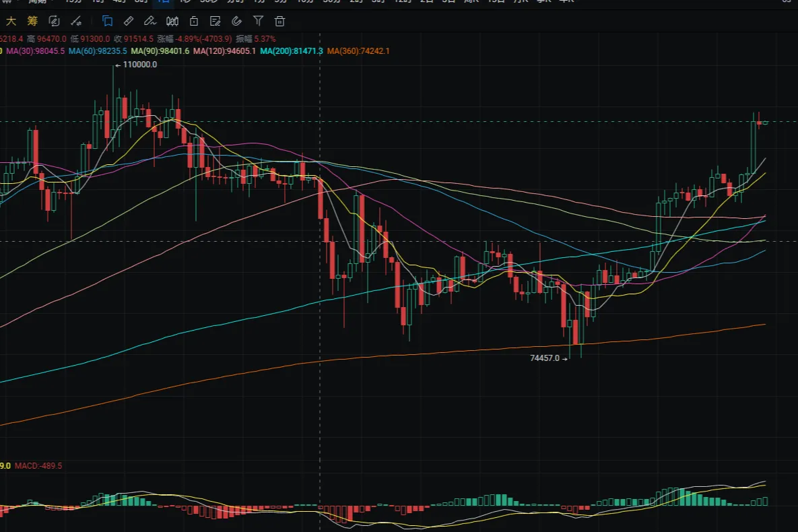Viewport: 798px width, 532px height.
Task: Click the MA(360):74242.1 indicator label
Action: click(x=358, y=51)
